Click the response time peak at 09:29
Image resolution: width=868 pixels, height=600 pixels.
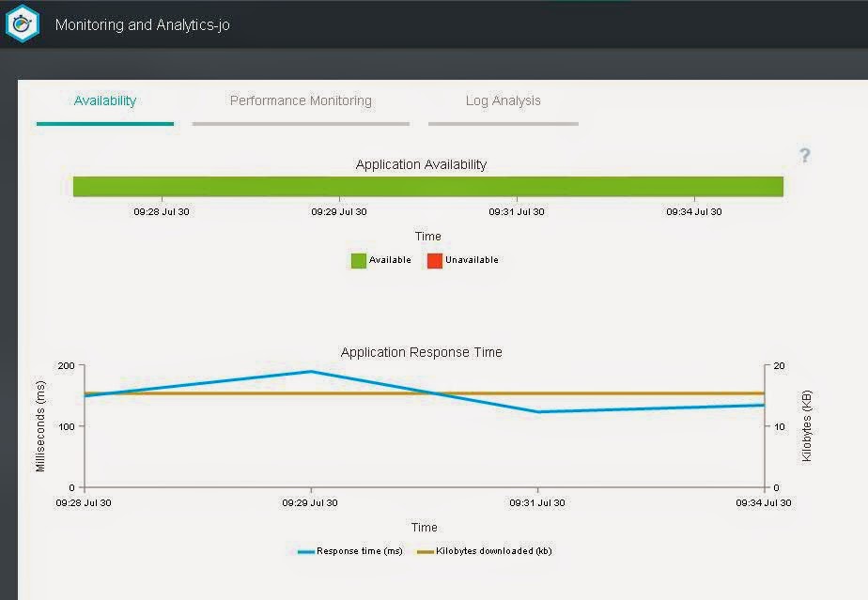click(311, 372)
